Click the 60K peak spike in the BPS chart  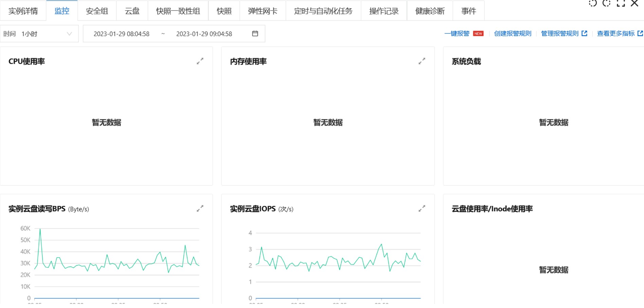tap(40, 230)
